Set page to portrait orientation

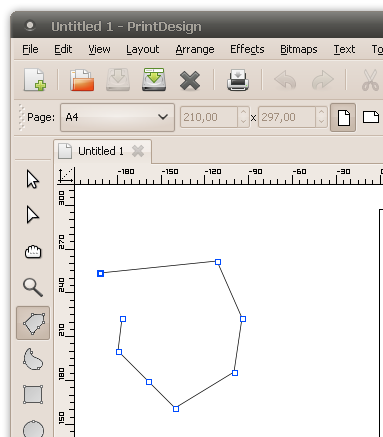pyautogui.click(x=343, y=117)
